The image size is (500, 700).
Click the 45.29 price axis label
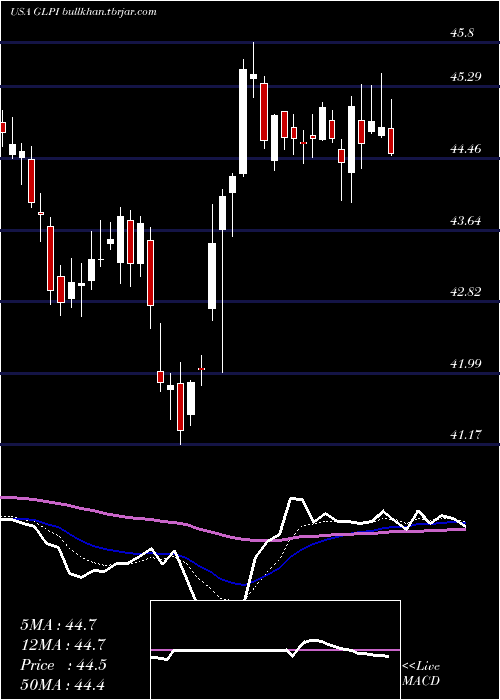pyautogui.click(x=466, y=76)
